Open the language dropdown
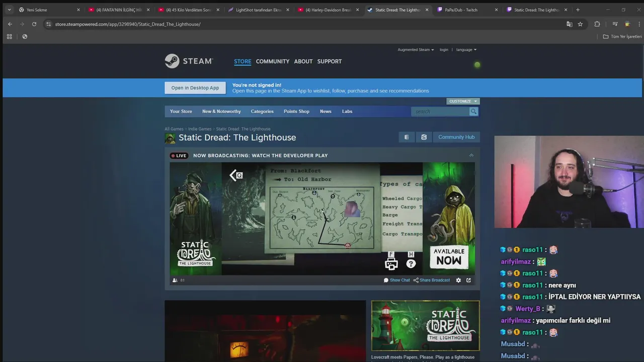Viewport: 644px width, 362px height. [466, 50]
